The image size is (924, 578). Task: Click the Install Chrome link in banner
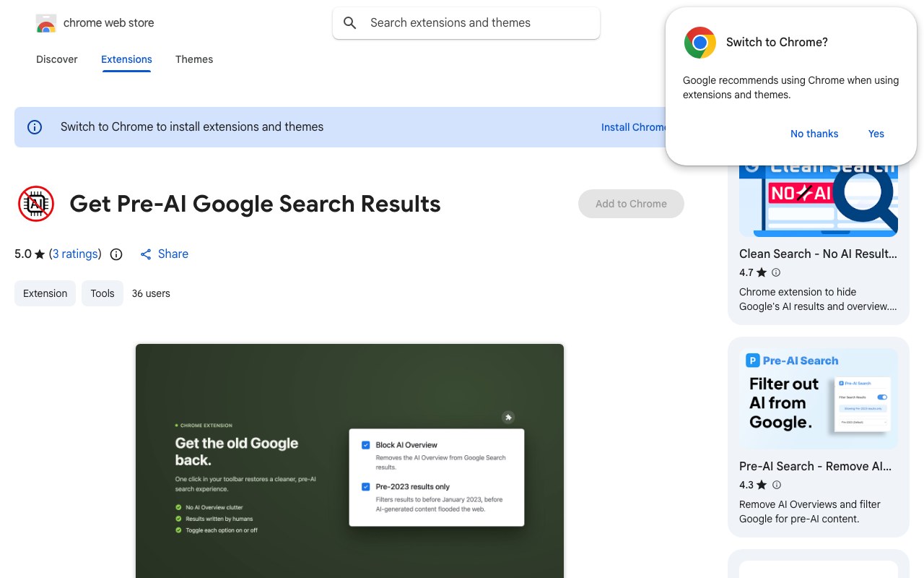tap(634, 127)
